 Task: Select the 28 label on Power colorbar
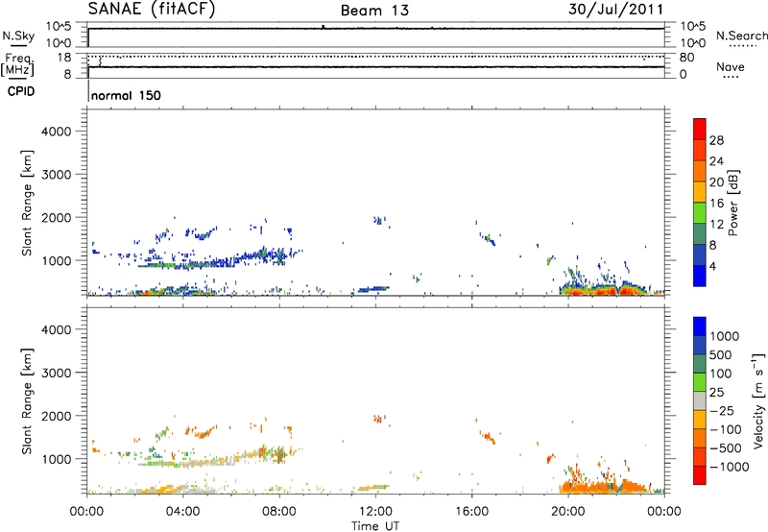(716, 140)
